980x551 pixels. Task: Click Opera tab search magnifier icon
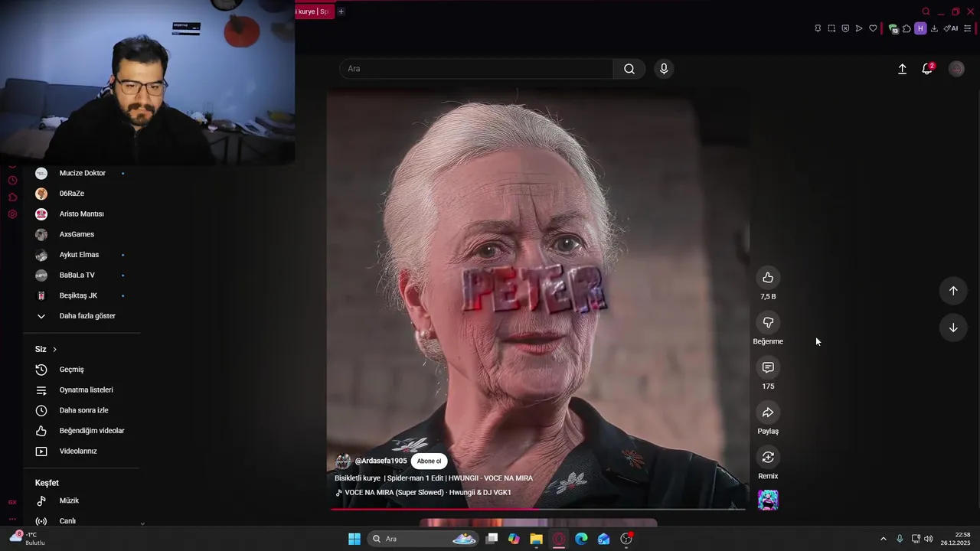pos(926,11)
